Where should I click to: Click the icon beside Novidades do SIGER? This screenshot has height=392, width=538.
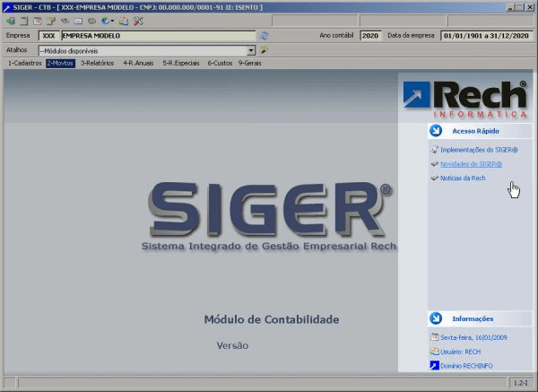[x=434, y=164]
